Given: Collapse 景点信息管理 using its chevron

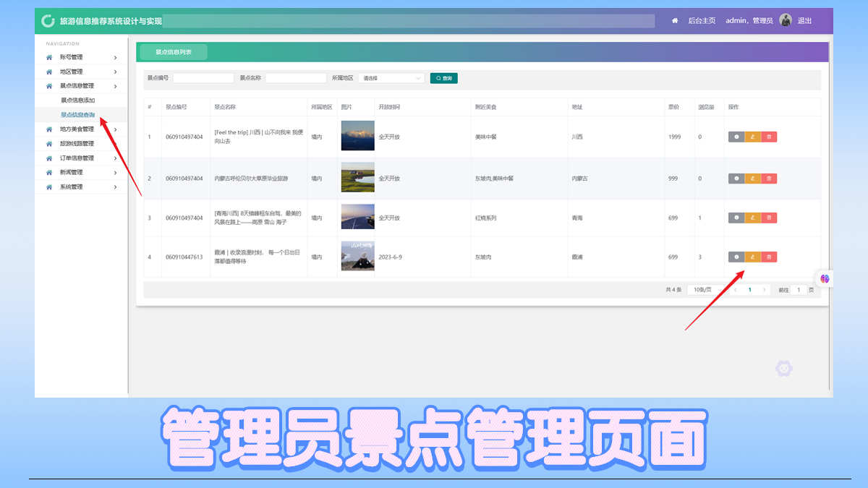Looking at the screenshot, I should click(115, 86).
